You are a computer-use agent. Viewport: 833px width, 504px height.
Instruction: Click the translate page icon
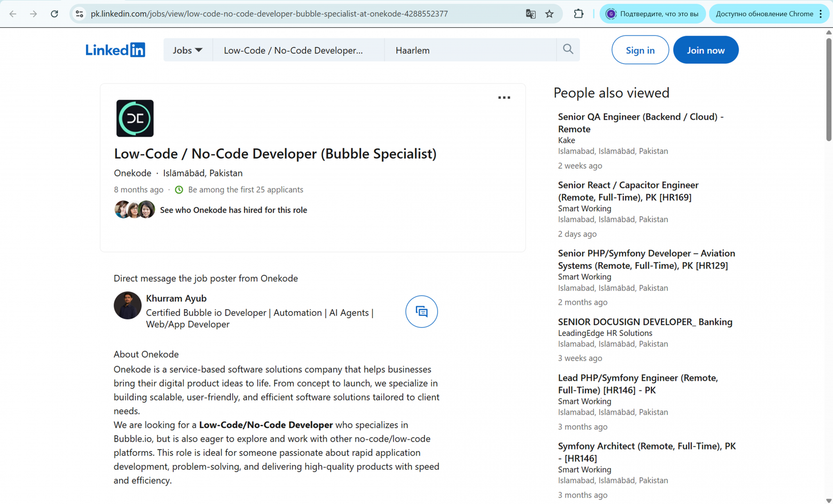(x=530, y=14)
